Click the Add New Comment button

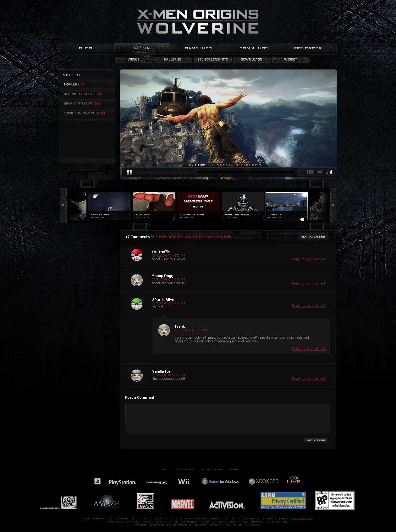click(x=313, y=237)
